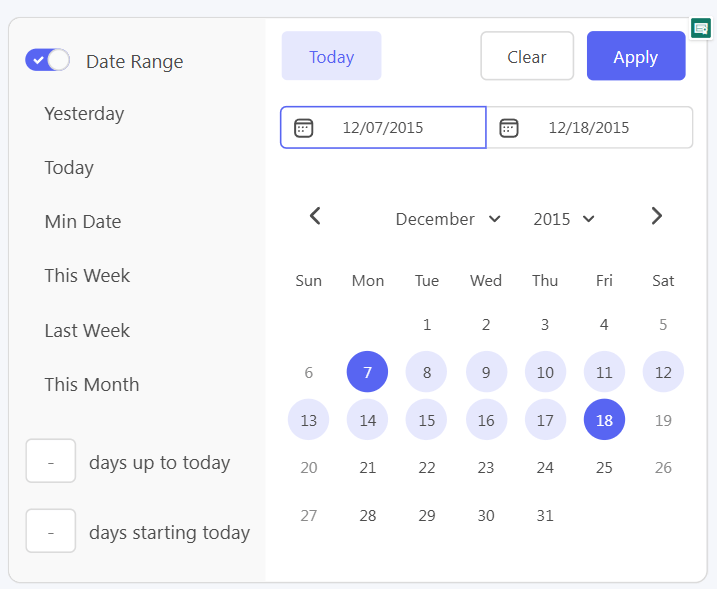The image size is (717, 589).
Task: Select December 3 in the calendar
Action: point(545,325)
